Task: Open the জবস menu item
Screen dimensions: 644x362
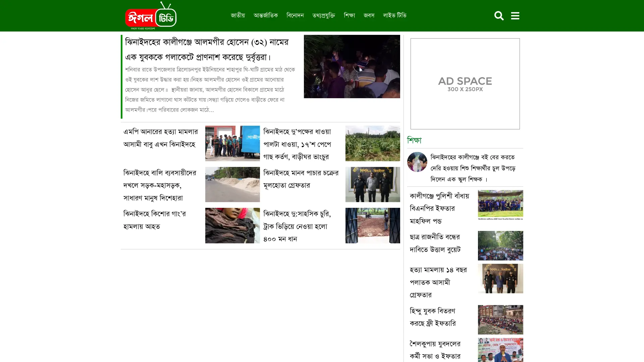Action: tap(369, 15)
